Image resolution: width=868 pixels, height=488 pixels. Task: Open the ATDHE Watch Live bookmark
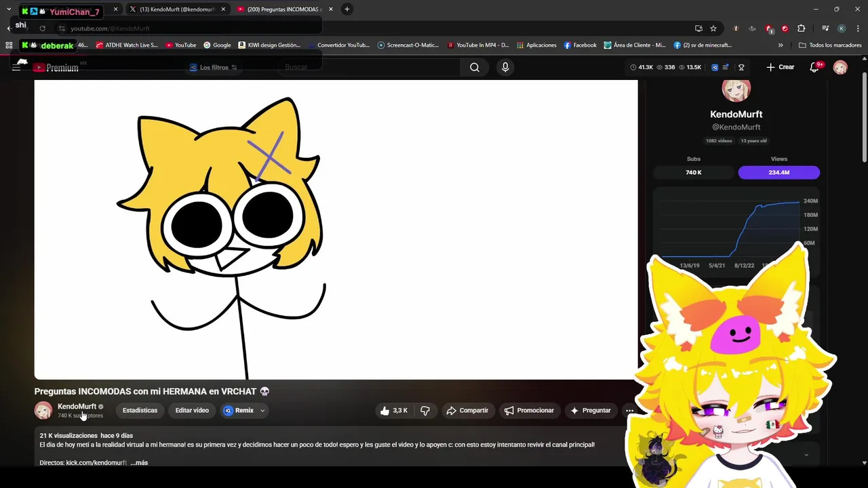point(127,45)
